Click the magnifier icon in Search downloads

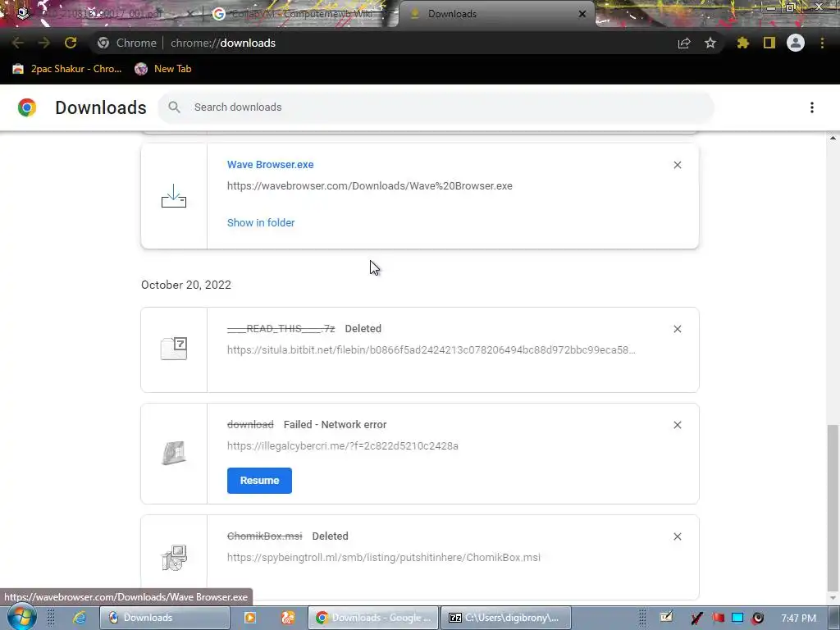click(174, 107)
